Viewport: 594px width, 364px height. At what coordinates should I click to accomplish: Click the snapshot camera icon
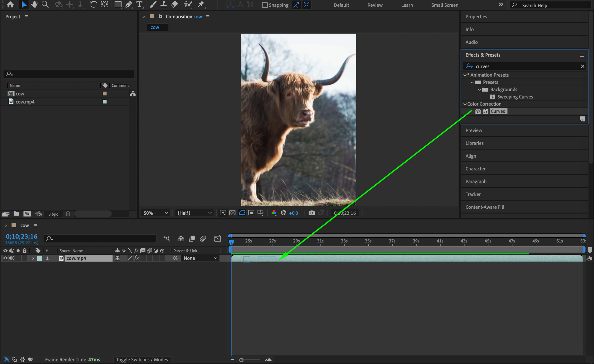click(312, 213)
